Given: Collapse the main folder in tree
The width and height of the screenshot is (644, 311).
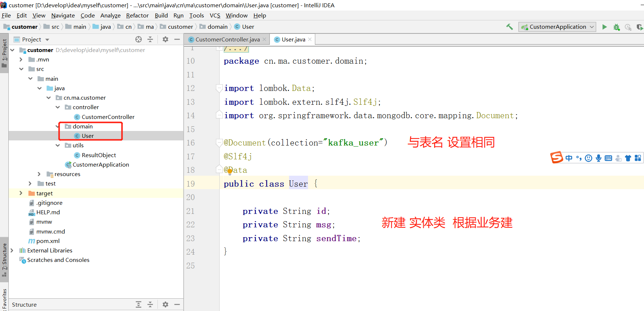Looking at the screenshot, I should 31,79.
